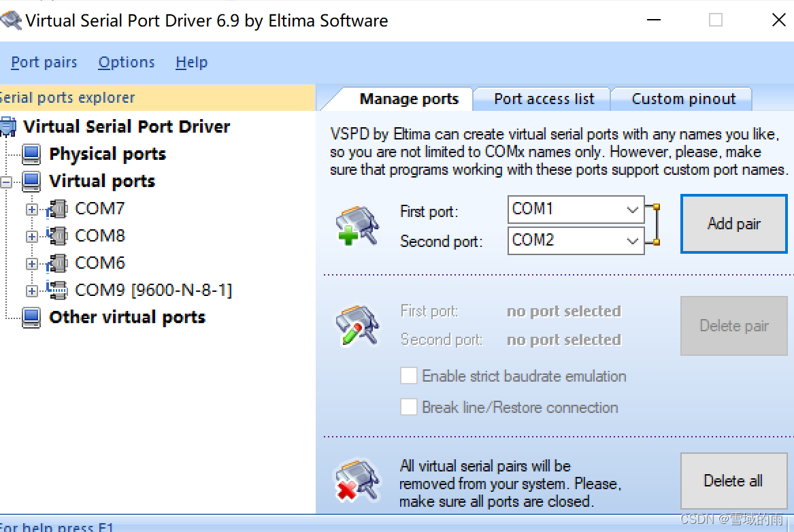Select COM9 [9600-N-8-1] tree entry
794x532 pixels.
(154, 290)
